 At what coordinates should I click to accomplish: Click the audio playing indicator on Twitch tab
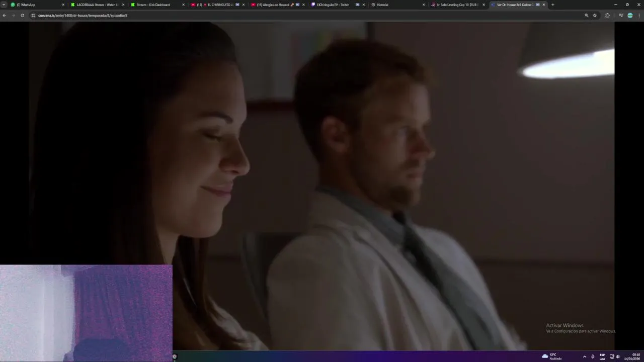pyautogui.click(x=357, y=5)
